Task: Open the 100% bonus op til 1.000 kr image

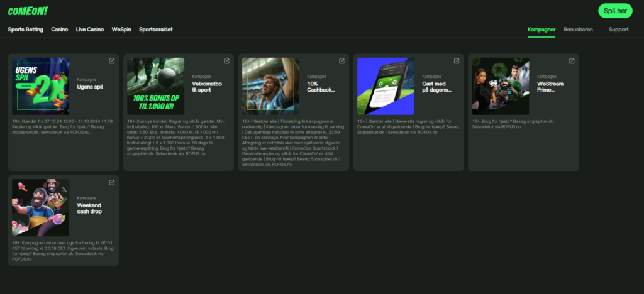Action: (156, 86)
